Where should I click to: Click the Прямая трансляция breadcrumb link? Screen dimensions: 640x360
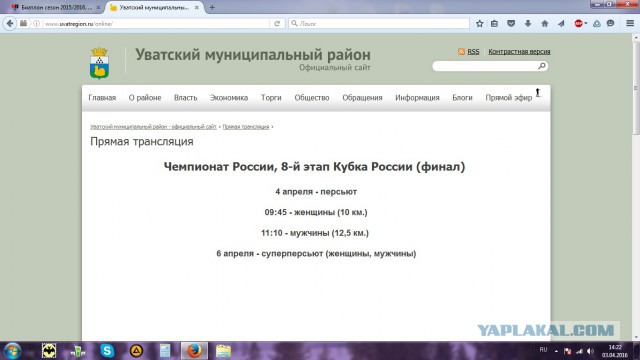[x=246, y=127]
